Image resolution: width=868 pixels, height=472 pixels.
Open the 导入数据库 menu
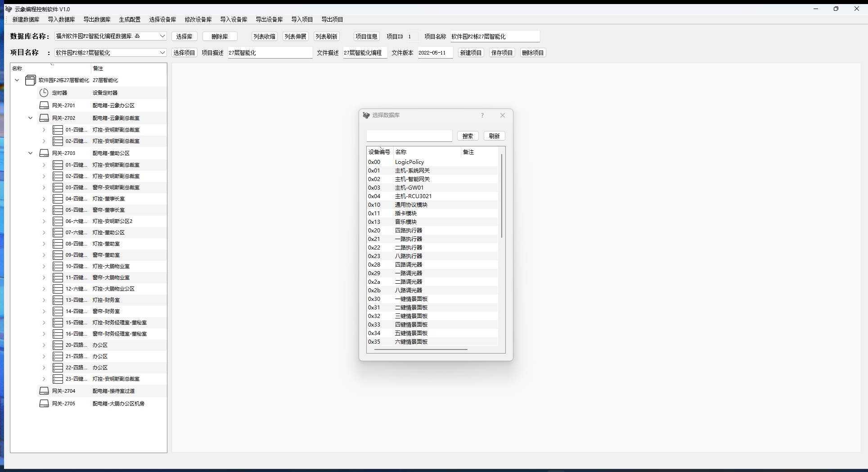tap(61, 19)
